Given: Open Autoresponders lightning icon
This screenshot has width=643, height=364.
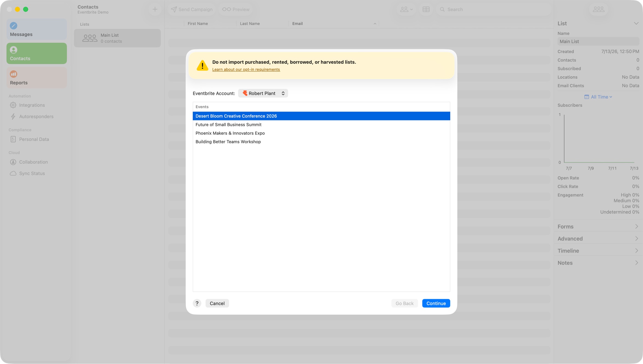Looking at the screenshot, I should tap(13, 116).
